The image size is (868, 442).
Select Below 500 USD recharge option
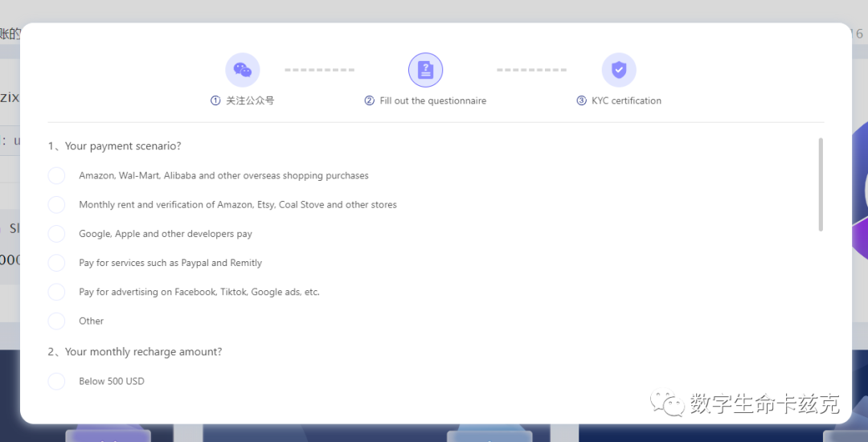(56, 381)
